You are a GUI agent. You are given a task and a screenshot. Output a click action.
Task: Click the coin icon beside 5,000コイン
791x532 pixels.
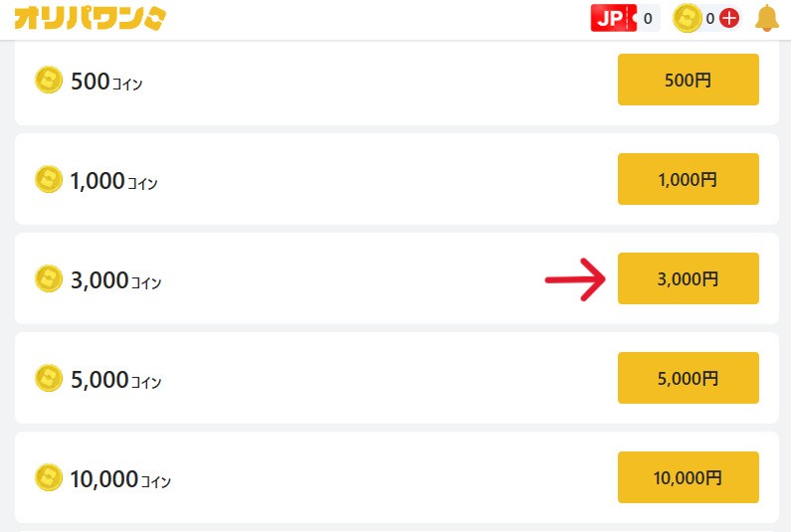(49, 379)
